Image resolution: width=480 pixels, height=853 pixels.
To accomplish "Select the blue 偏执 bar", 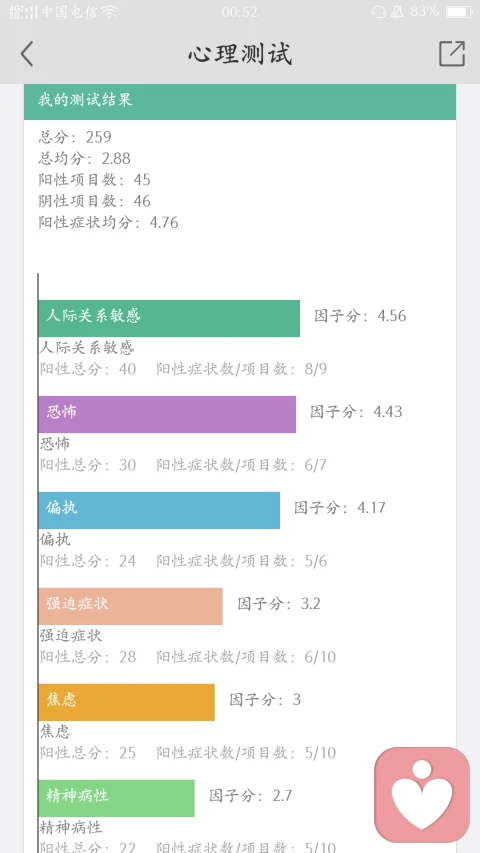I will coord(159,510).
